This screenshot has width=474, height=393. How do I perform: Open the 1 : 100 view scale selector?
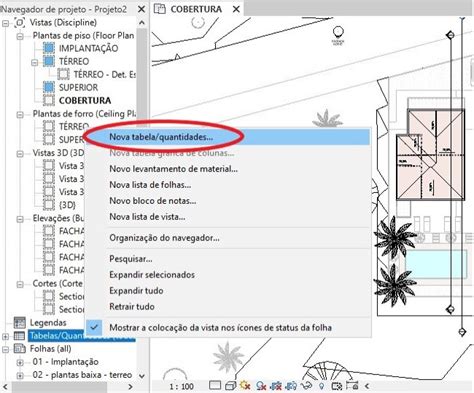pyautogui.click(x=182, y=387)
